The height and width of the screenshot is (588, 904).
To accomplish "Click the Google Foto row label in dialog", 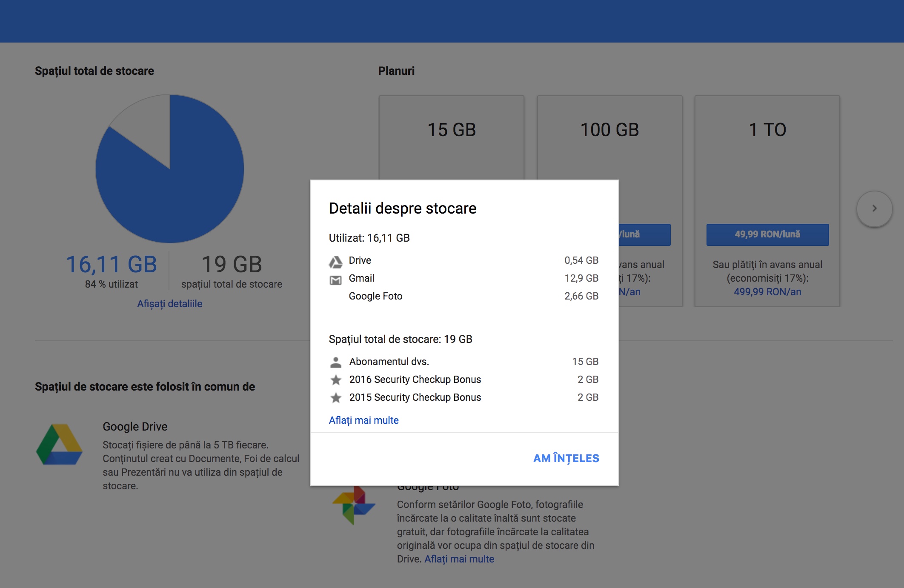I will tap(375, 296).
